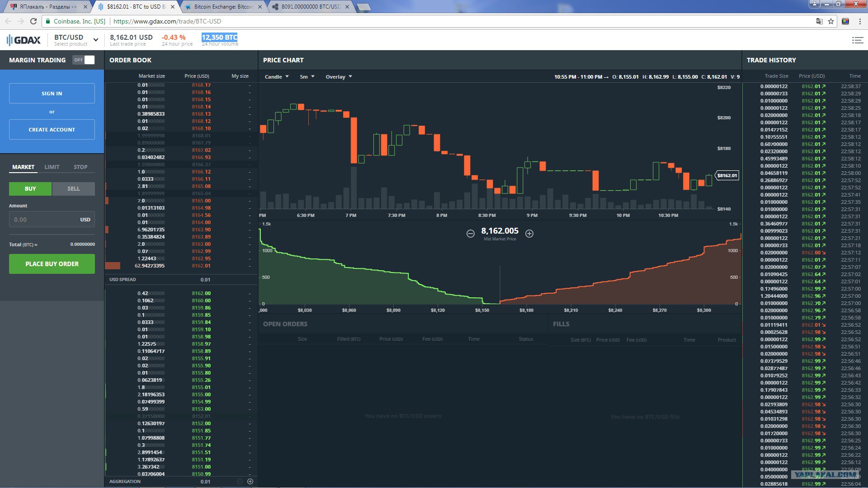Switch to the Bitcoin Exchange browser tab

click(x=223, y=7)
